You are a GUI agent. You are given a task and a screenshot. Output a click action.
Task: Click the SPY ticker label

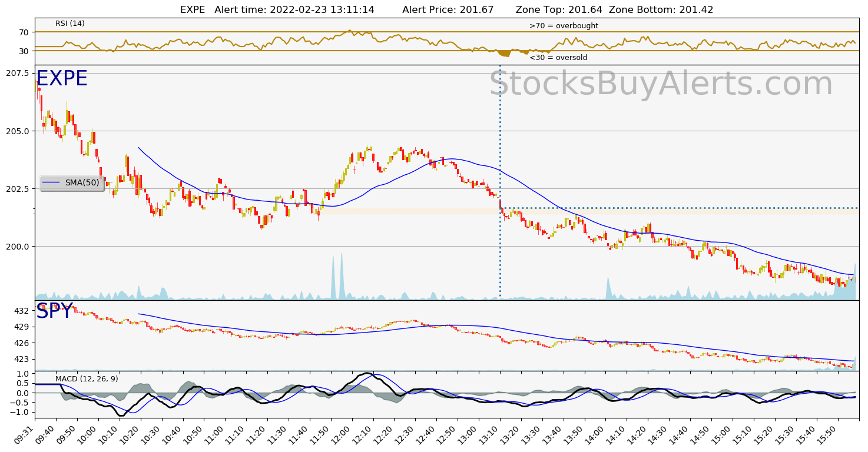[x=54, y=311]
